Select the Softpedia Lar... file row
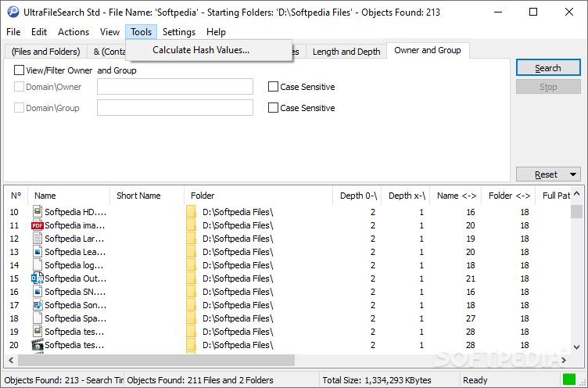 pyautogui.click(x=287, y=239)
